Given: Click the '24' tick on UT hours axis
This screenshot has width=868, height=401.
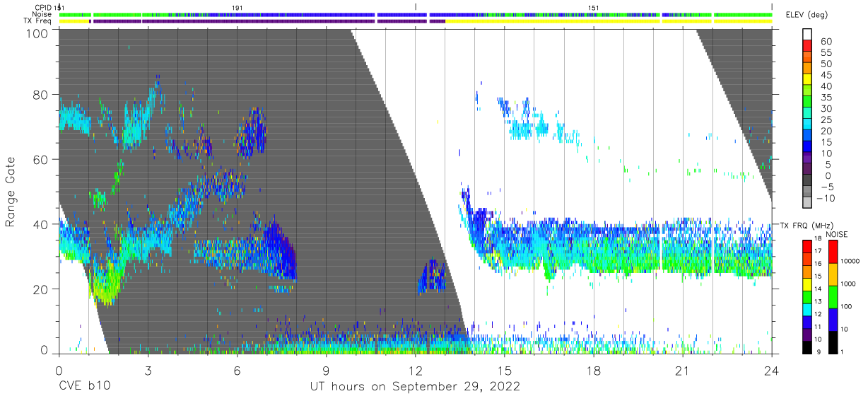Looking at the screenshot, I should click(x=772, y=370).
